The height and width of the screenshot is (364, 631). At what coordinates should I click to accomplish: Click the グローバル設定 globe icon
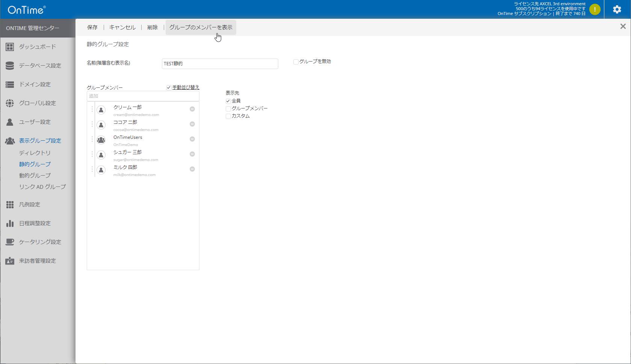coord(9,103)
